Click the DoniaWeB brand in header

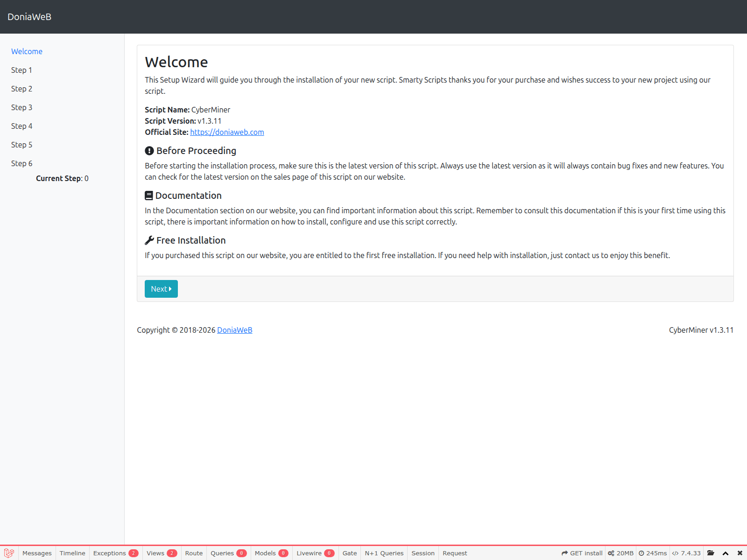tap(29, 17)
